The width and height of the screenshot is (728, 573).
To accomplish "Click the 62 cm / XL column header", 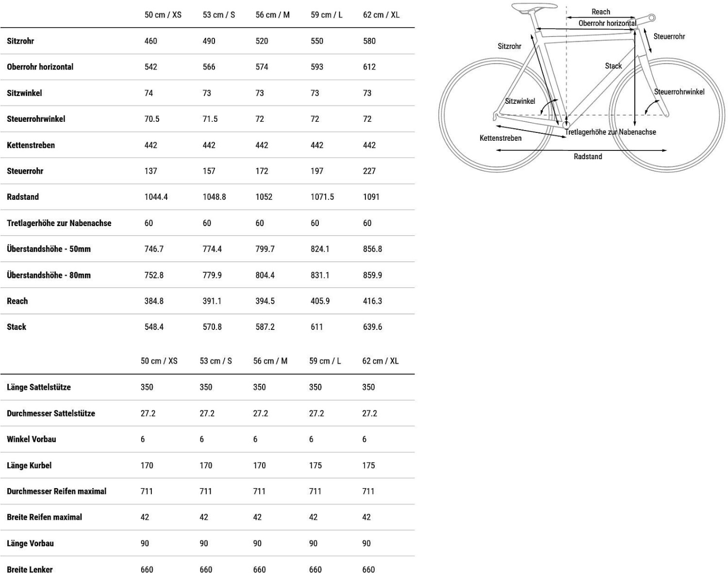I will [381, 15].
